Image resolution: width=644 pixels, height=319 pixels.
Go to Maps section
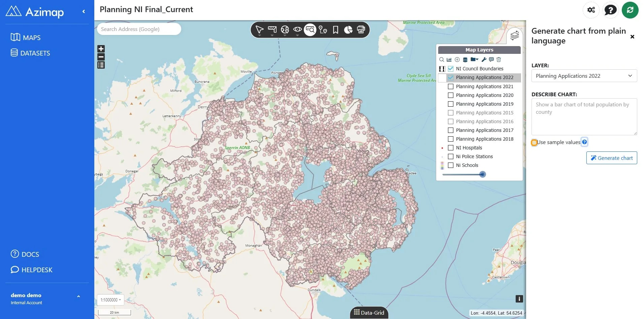(26, 37)
